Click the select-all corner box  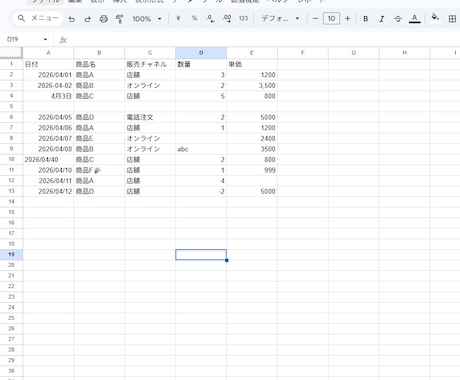click(11, 53)
